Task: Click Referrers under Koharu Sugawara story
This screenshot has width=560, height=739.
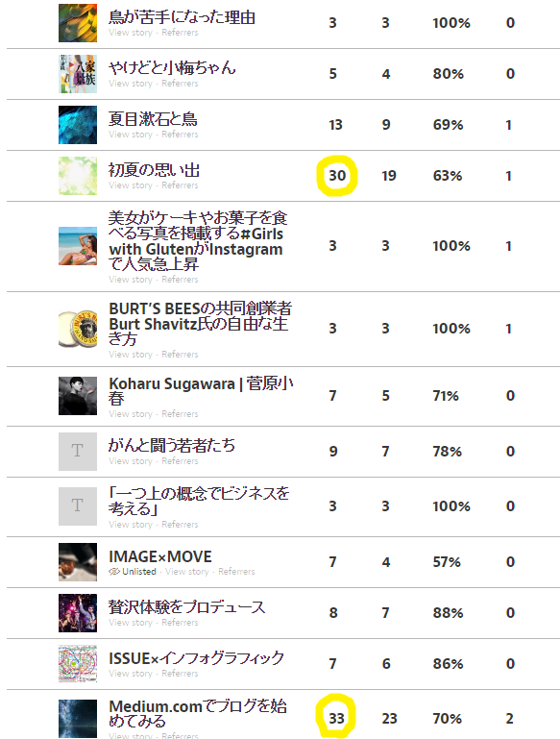Action: (180, 414)
